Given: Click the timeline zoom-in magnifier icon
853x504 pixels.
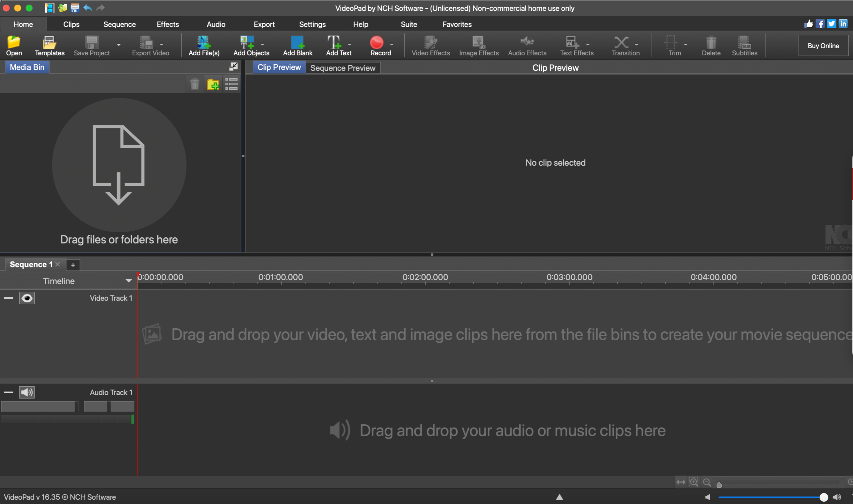Looking at the screenshot, I should tap(694, 482).
